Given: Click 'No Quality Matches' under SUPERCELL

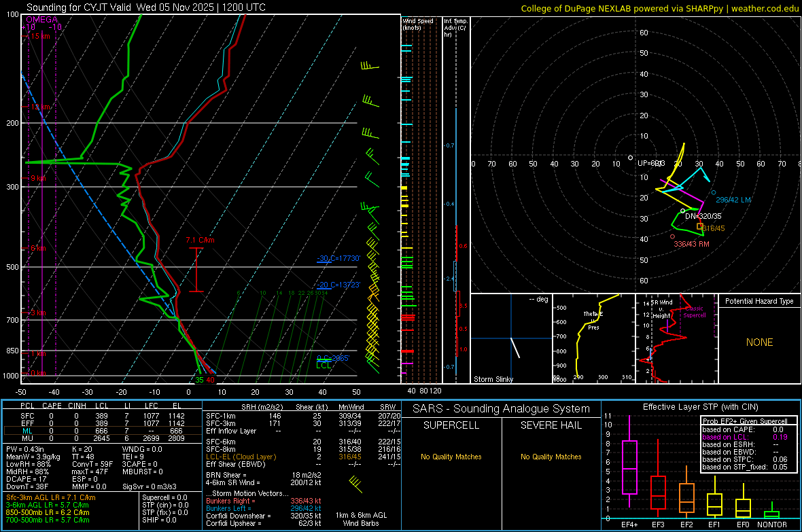Looking at the screenshot, I should 451,457.
